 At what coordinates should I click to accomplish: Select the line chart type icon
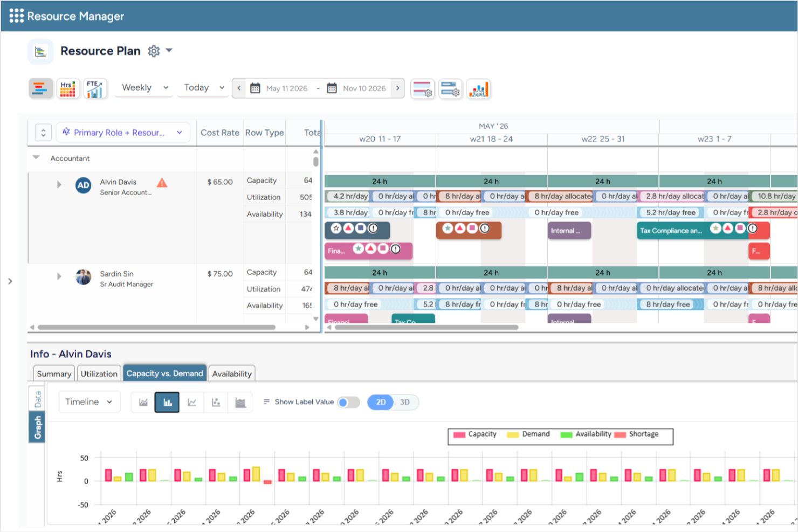point(191,403)
